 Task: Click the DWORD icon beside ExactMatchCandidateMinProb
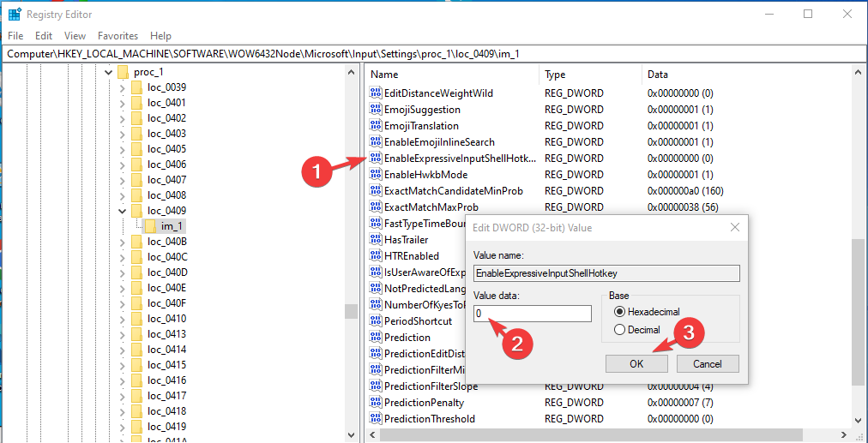tap(376, 191)
